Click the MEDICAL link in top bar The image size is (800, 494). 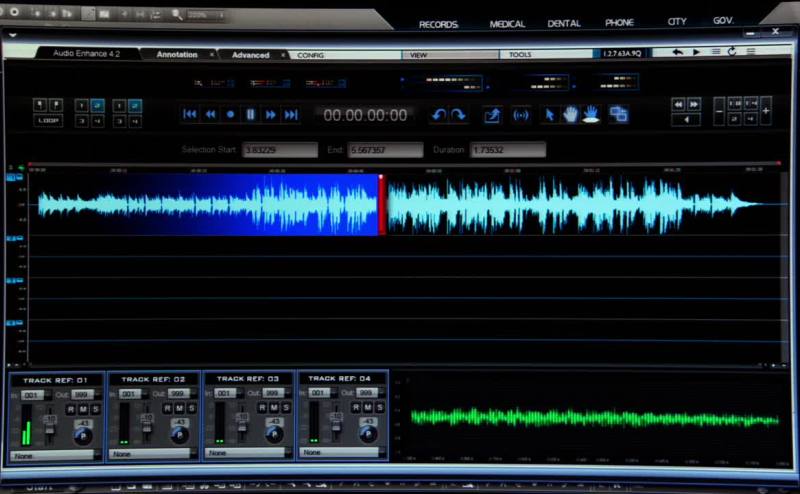tap(507, 23)
